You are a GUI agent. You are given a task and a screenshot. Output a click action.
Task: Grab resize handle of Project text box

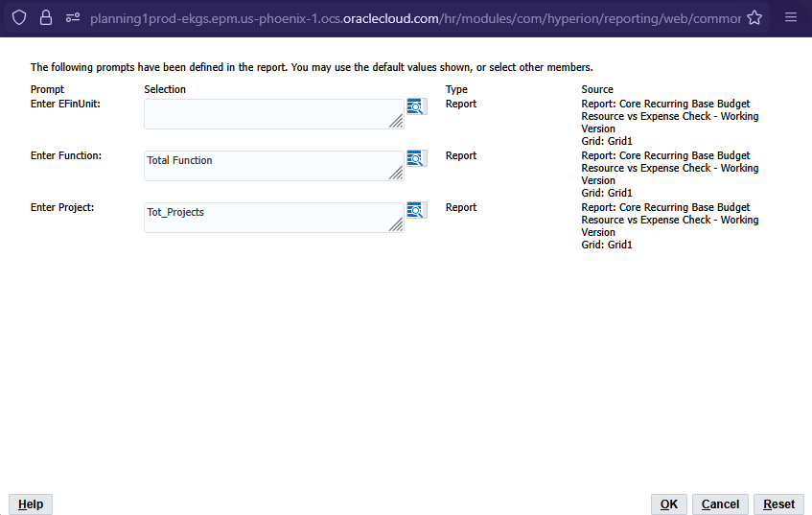point(396,224)
